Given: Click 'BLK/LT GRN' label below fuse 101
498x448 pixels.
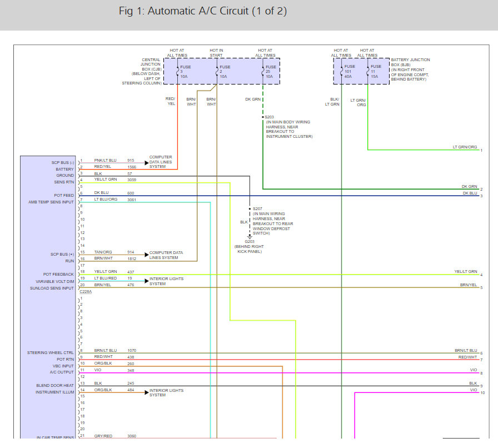Looking at the screenshot, I should point(332,102).
